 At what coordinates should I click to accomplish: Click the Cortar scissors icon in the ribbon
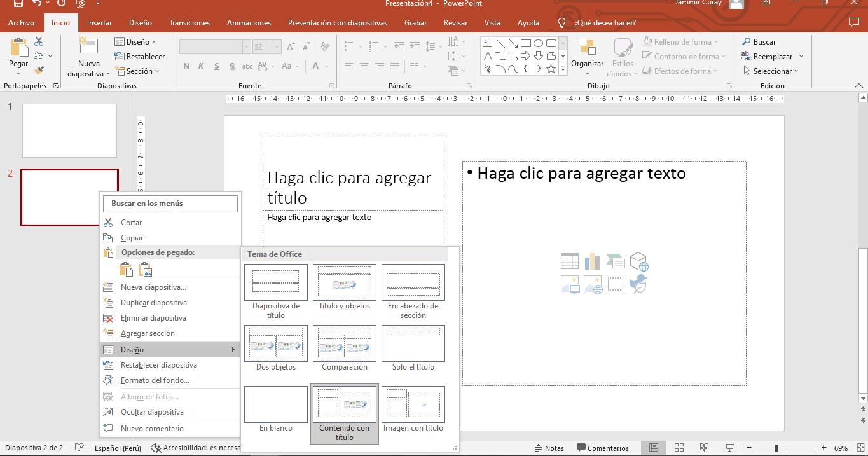point(39,41)
